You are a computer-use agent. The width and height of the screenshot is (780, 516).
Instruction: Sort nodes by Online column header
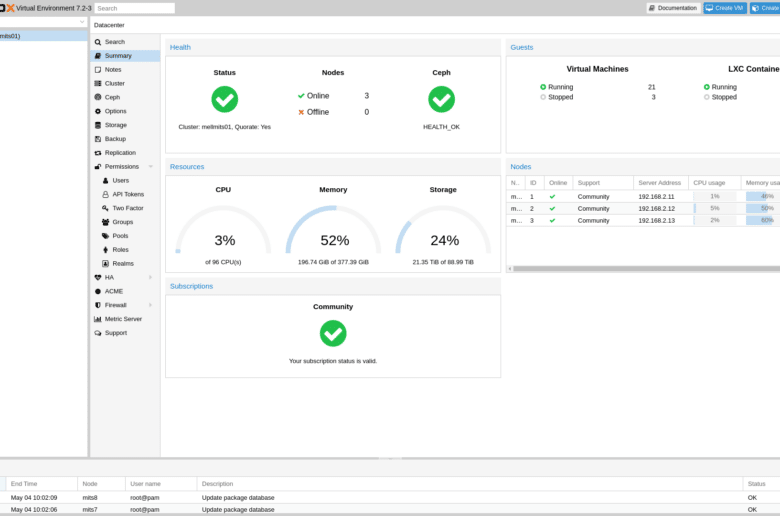(x=559, y=183)
